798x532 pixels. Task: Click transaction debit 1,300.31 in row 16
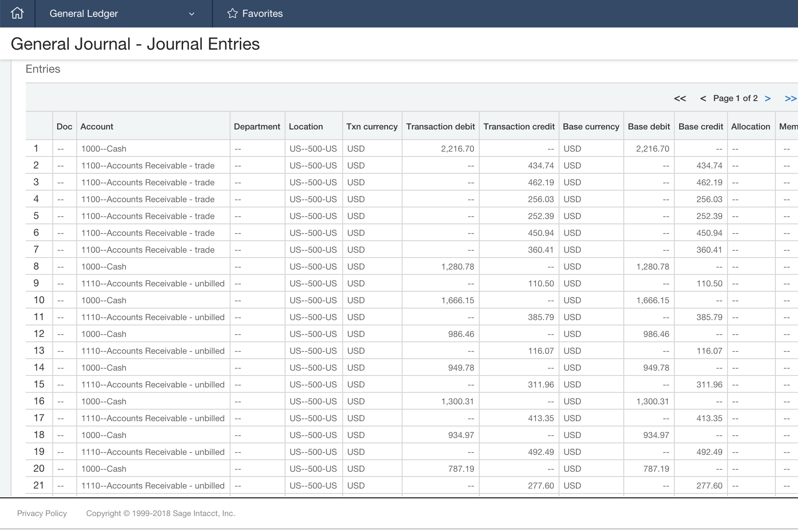coord(458,401)
